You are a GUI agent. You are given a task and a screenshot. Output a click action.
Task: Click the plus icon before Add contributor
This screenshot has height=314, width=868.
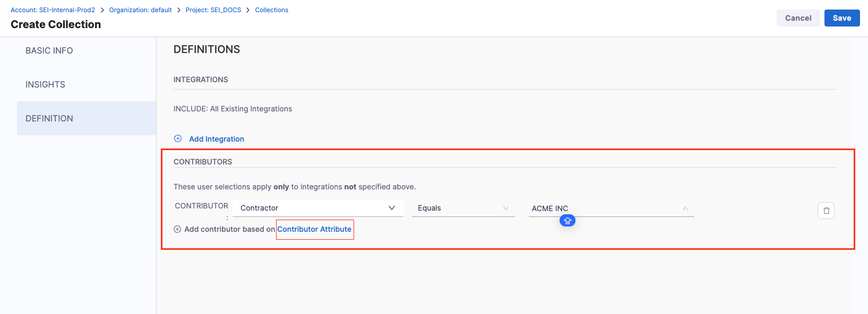pos(177,229)
